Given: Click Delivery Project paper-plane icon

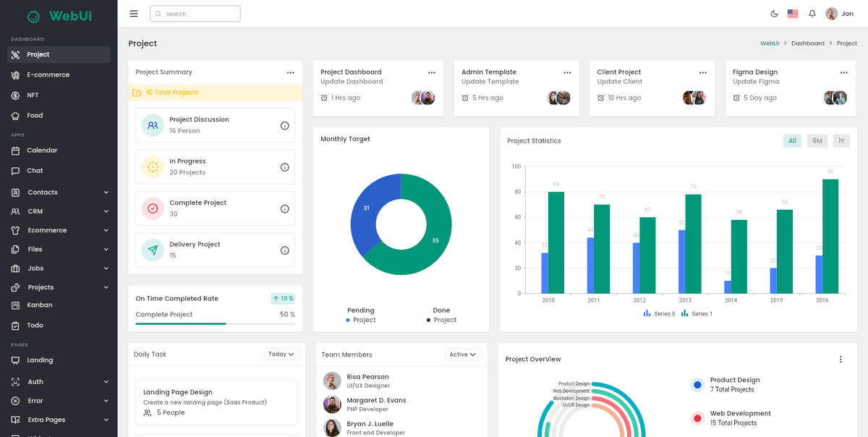Looking at the screenshot, I should (153, 250).
